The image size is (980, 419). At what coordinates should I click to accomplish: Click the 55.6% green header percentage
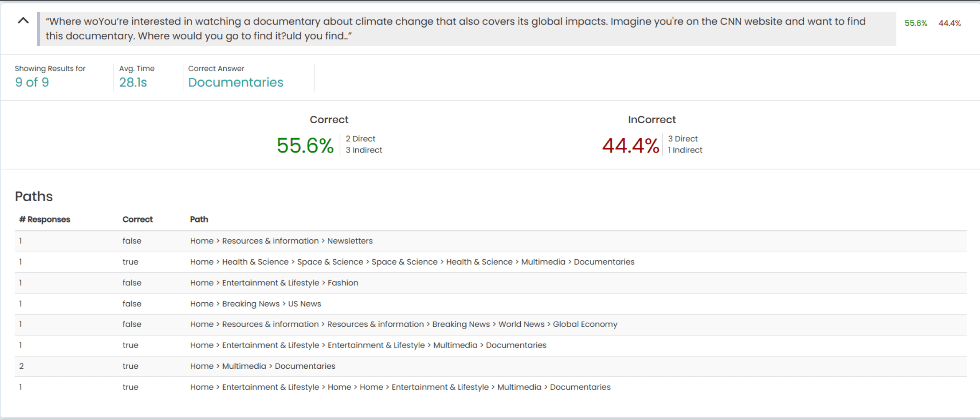tap(916, 23)
